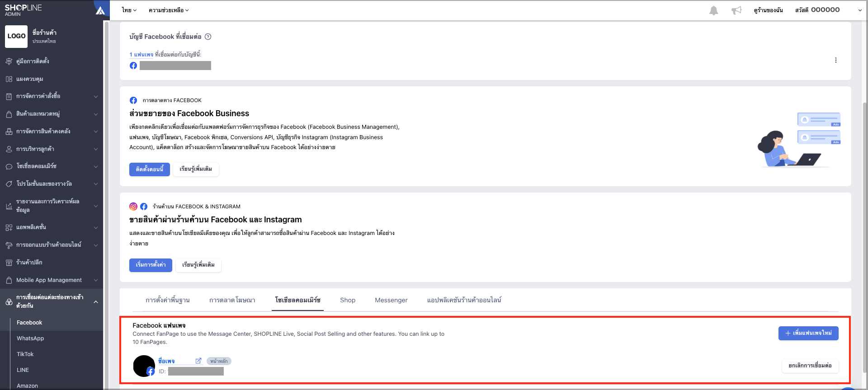
Task: Click the ยกเลิกการเชื่อมต่อ button
Action: coord(810,366)
